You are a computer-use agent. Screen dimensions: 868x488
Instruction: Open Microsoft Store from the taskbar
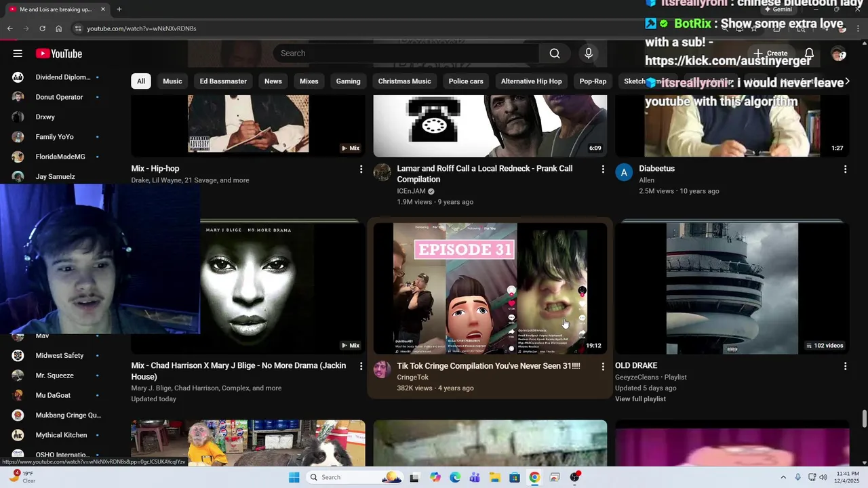(x=515, y=477)
